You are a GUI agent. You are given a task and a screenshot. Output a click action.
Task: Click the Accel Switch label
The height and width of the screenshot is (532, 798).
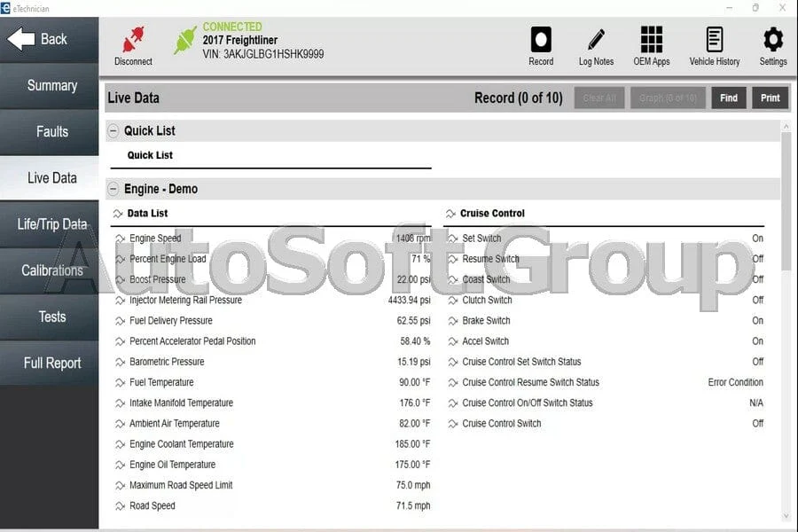pyautogui.click(x=486, y=341)
